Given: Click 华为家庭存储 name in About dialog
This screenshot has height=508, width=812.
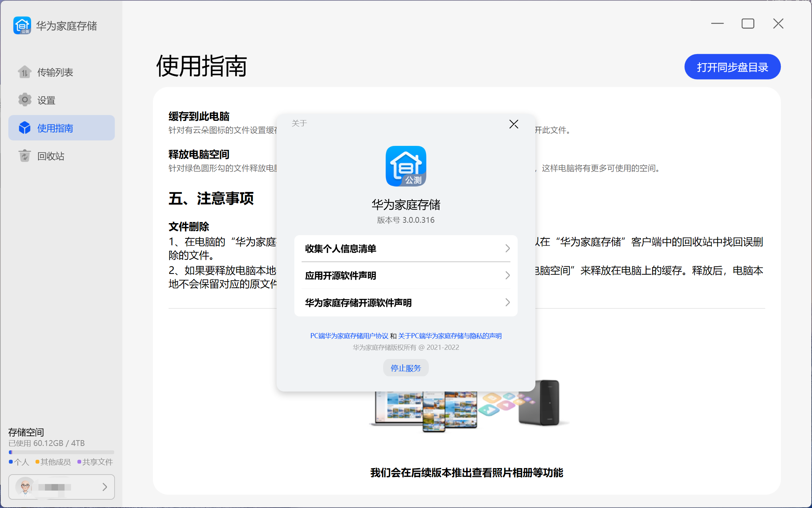Looking at the screenshot, I should (406, 205).
